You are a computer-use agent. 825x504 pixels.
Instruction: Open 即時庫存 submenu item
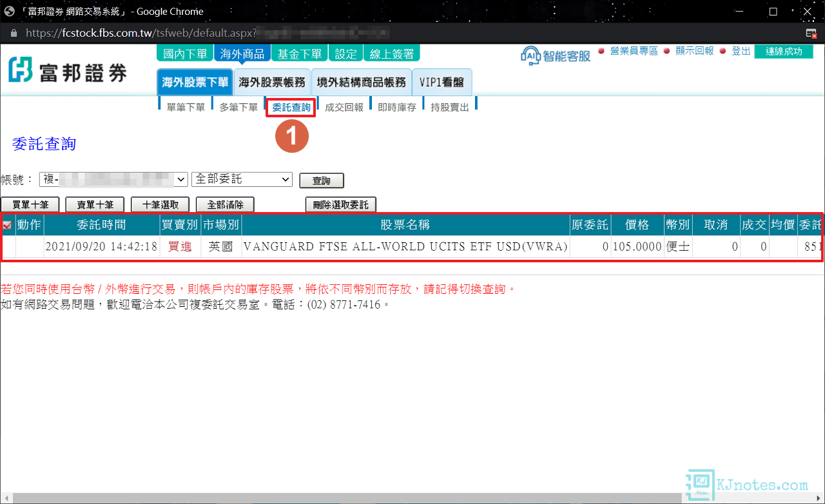tap(397, 108)
